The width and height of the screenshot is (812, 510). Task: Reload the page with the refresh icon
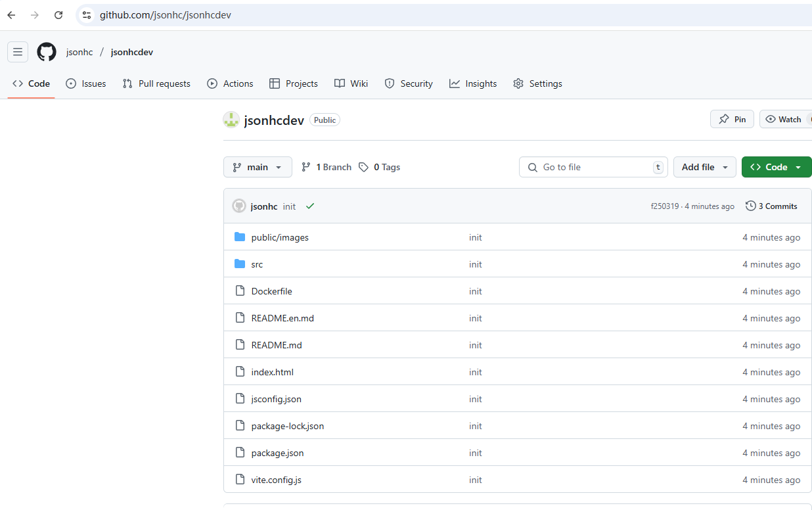[58, 15]
